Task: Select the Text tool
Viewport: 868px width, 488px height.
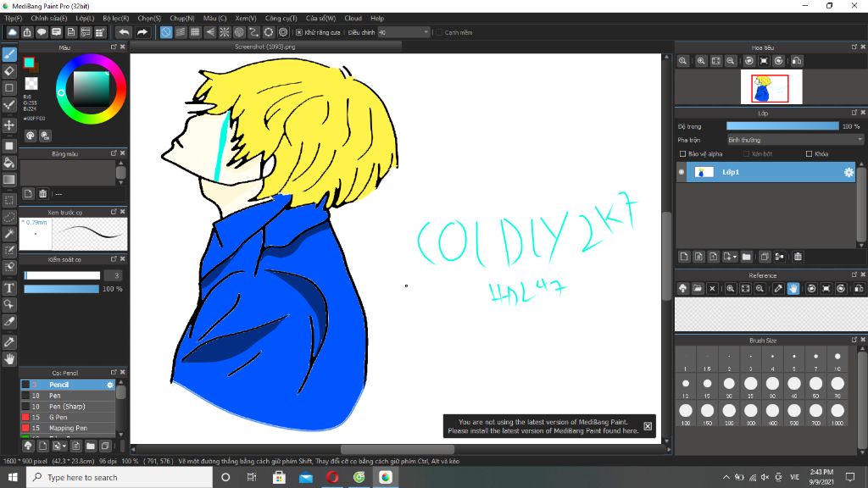Action: (9, 288)
